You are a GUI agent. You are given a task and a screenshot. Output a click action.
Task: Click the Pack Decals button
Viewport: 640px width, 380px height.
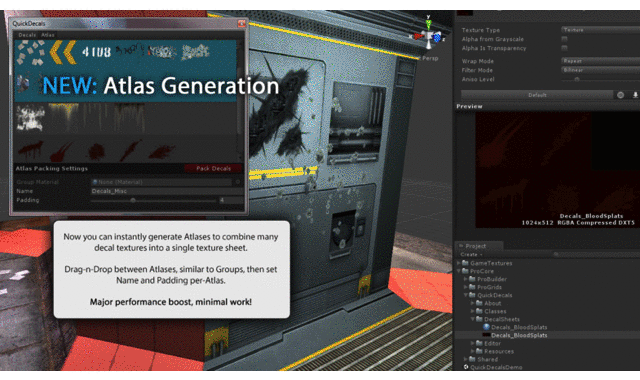click(213, 168)
